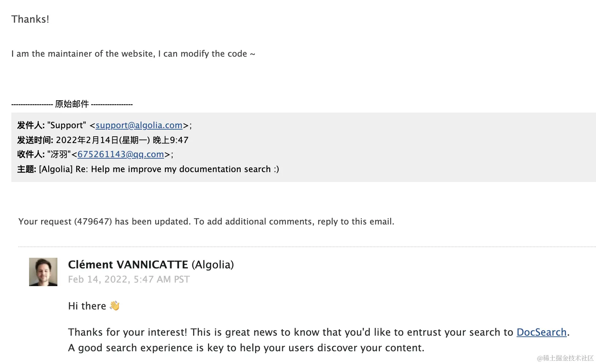Click the 收件人 recipient label
The height and width of the screenshot is (364, 596).
click(31, 154)
